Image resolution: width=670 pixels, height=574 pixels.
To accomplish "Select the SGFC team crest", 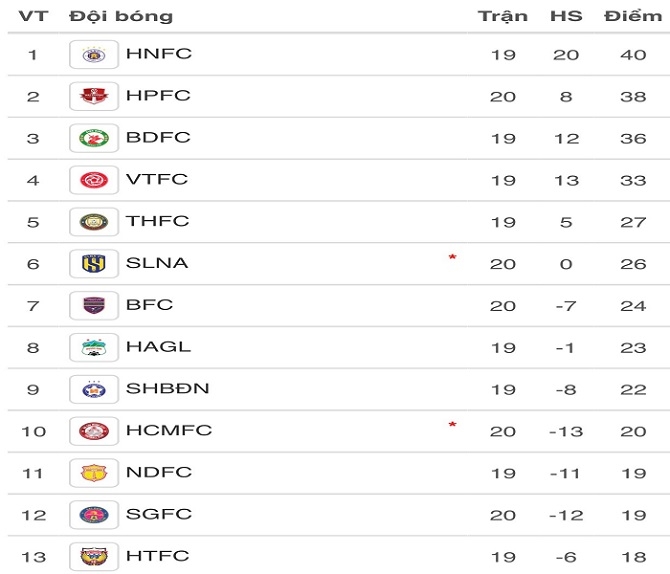I will click(94, 515).
